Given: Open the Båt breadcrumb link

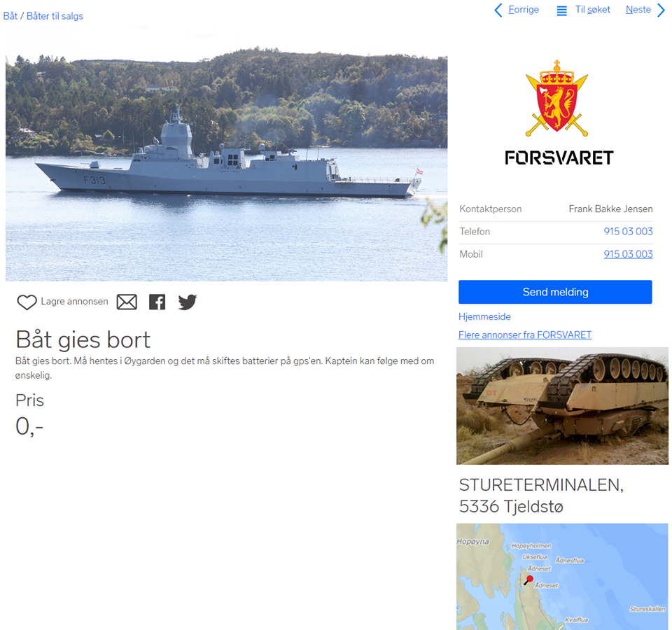Looking at the screenshot, I should pyautogui.click(x=10, y=16).
